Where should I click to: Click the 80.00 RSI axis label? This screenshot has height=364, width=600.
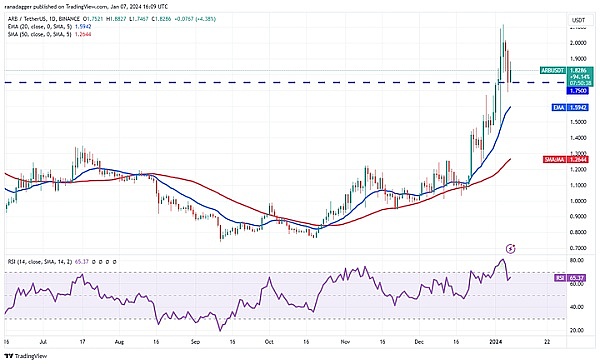click(x=577, y=260)
